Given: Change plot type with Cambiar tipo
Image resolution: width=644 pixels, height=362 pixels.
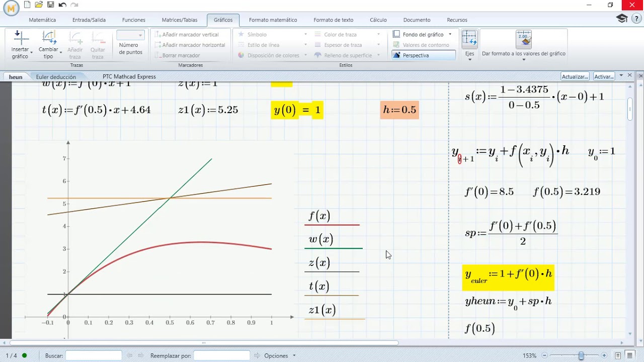Looking at the screenshot, I should pyautogui.click(x=49, y=45).
